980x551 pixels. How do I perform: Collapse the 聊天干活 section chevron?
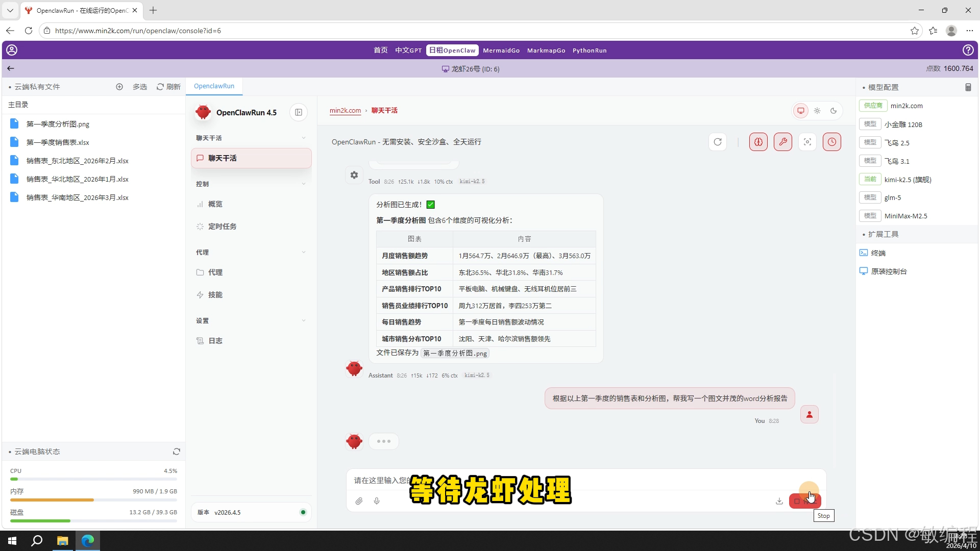[304, 138]
